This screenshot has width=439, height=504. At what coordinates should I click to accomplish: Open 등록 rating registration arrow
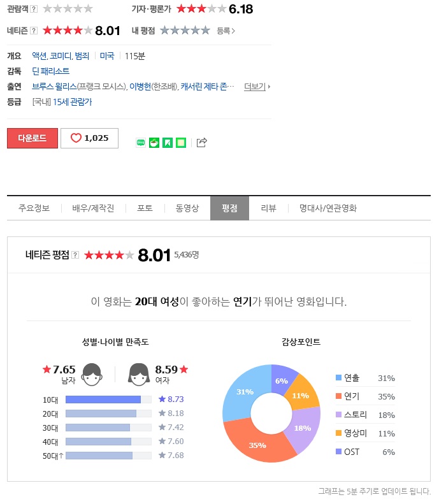point(226,31)
